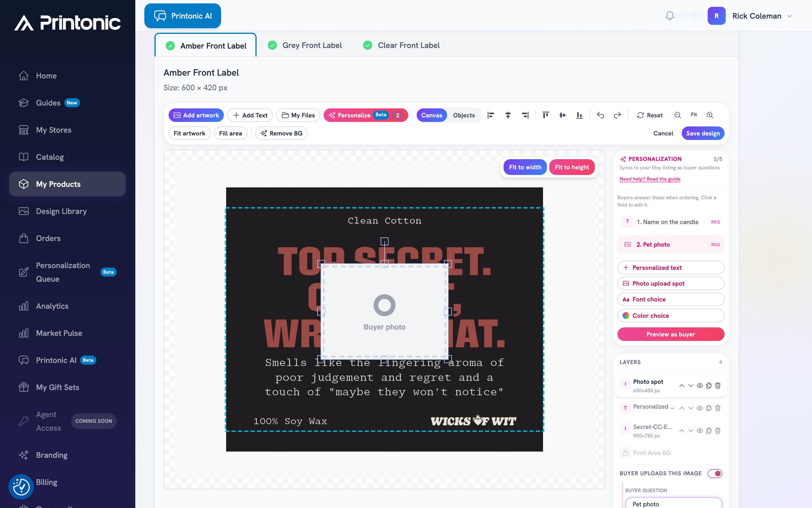The image size is (812, 508).
Task: Switch to Canvas view
Action: click(431, 115)
